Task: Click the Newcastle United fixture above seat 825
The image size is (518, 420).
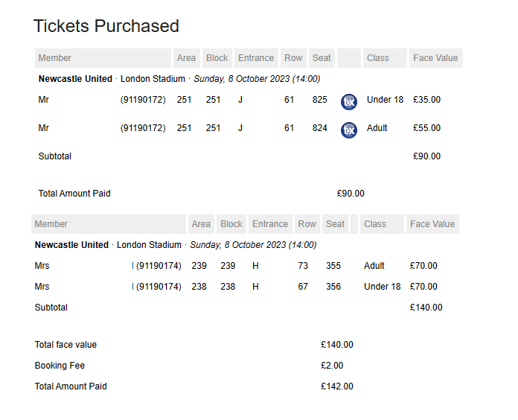Action: [x=75, y=79]
